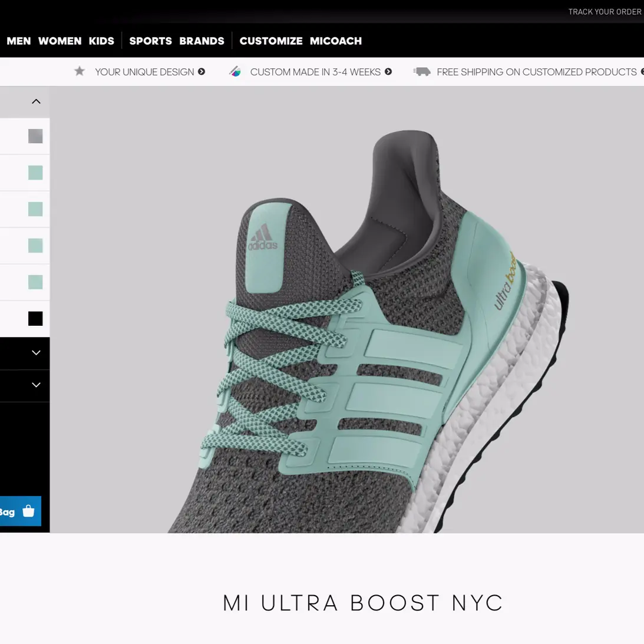
Task: Click arrow icon after YOUR UNIQUE DESIGN
Action: [x=202, y=71]
